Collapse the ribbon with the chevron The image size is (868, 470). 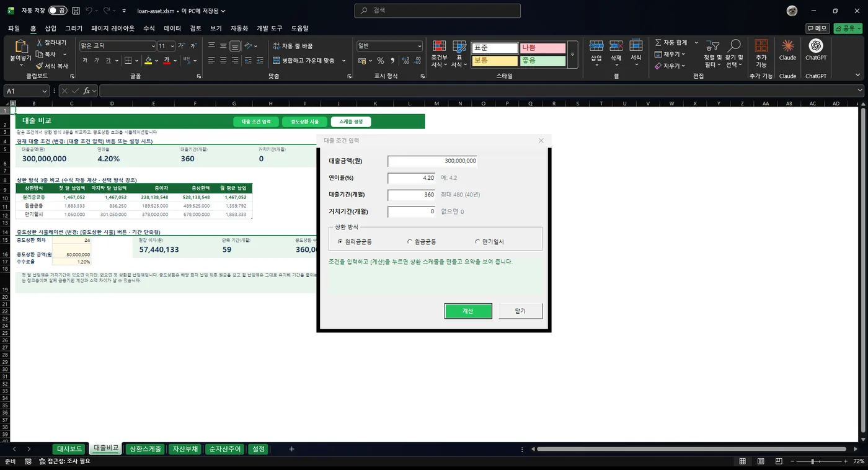[859, 76]
